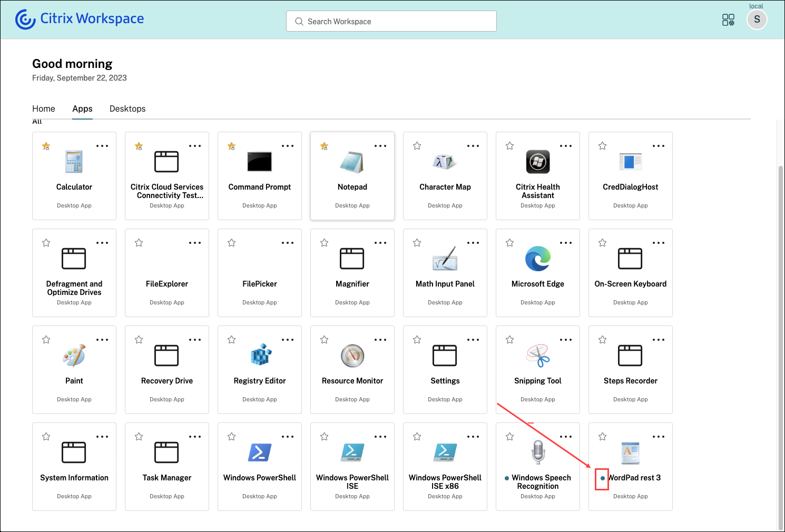The width and height of the screenshot is (785, 532).
Task: Go to the Home tab
Action: [x=43, y=109]
